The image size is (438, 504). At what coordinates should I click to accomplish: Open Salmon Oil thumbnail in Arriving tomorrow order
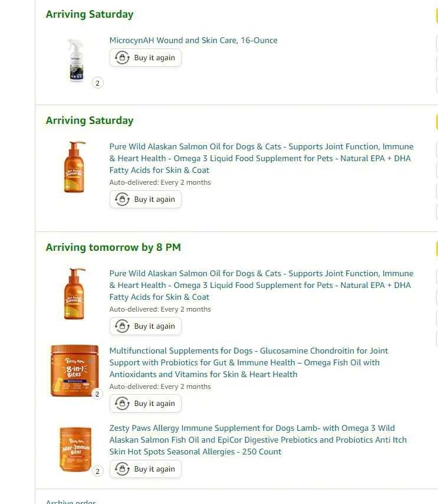coord(75,294)
